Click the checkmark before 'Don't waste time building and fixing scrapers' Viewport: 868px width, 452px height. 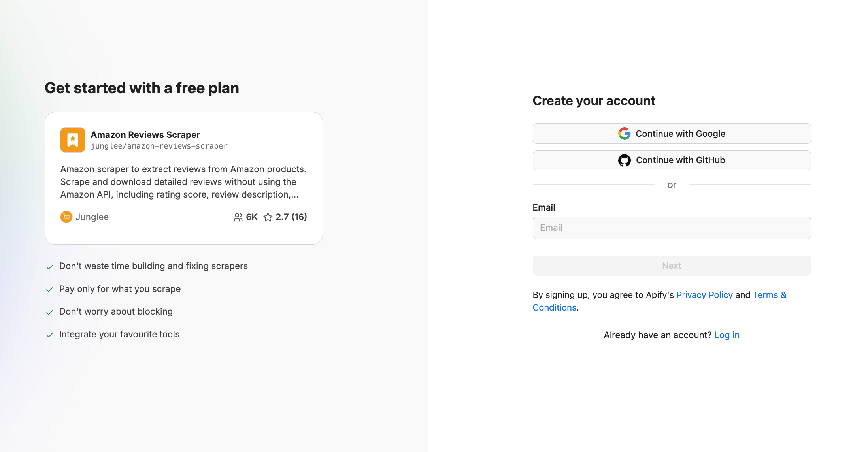[x=50, y=267]
